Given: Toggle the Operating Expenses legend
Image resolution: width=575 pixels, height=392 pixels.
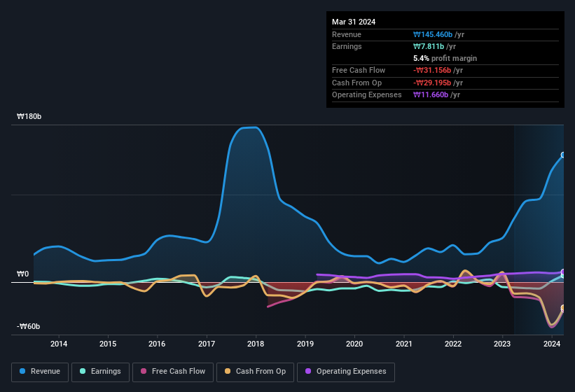Looking at the screenshot, I should 346,372.
